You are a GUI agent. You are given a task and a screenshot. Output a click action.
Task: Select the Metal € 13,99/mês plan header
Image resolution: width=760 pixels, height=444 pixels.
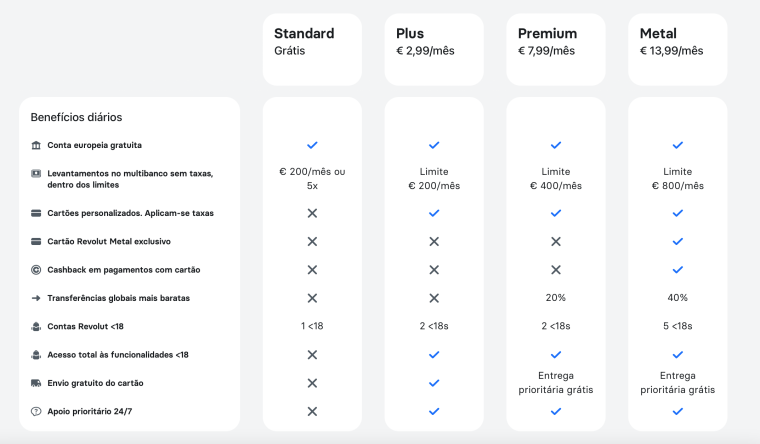pyautogui.click(x=678, y=48)
